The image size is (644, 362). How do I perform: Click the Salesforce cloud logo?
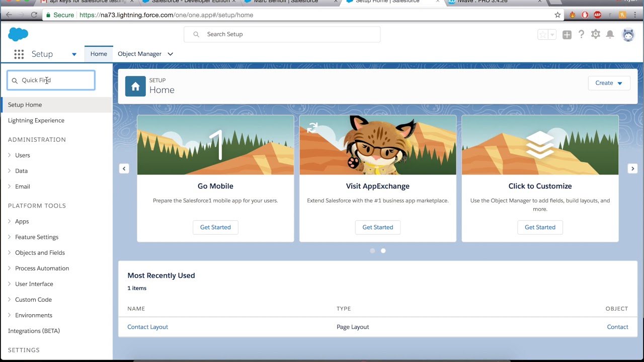click(x=18, y=34)
